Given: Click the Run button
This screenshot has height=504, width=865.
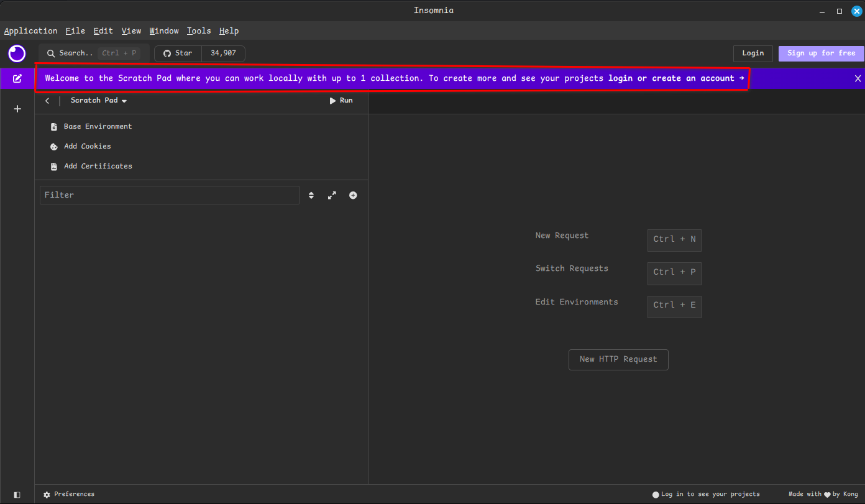Looking at the screenshot, I should tap(341, 101).
